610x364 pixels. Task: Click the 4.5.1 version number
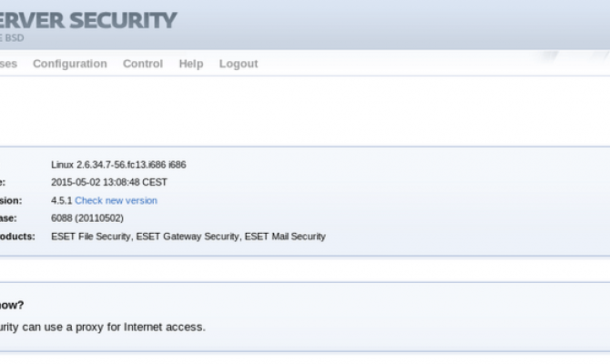[x=61, y=200]
